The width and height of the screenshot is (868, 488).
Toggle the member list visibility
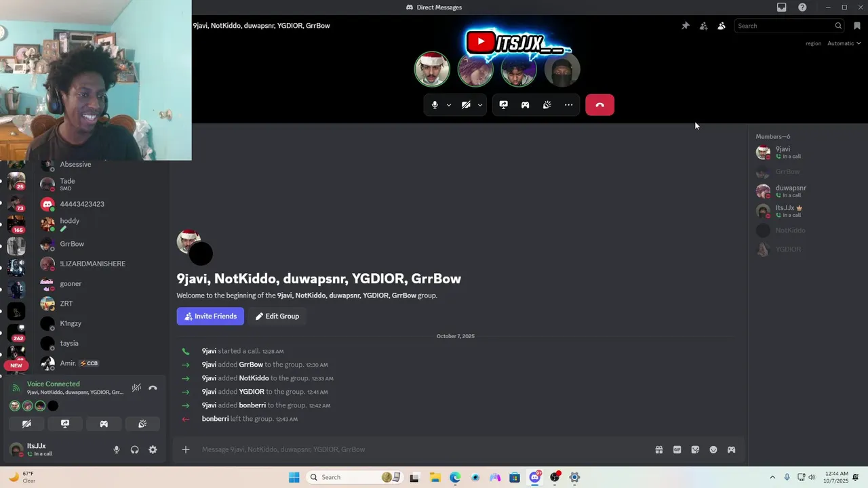(x=721, y=26)
